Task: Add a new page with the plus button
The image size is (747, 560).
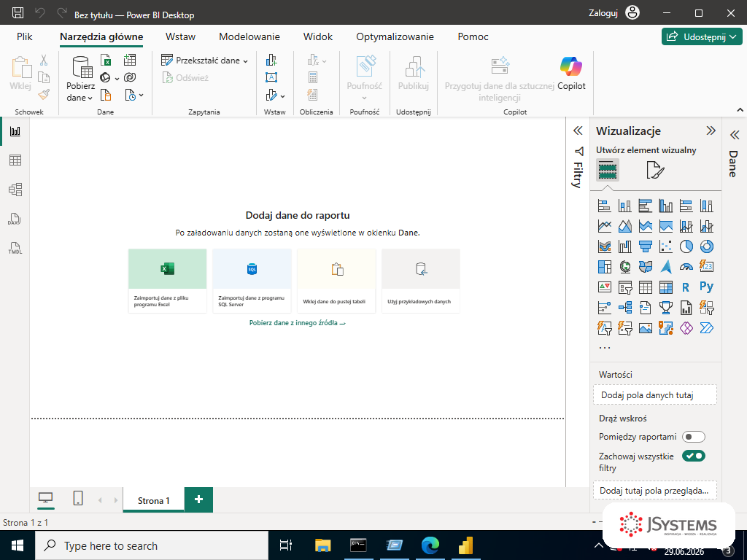Action: (x=198, y=499)
